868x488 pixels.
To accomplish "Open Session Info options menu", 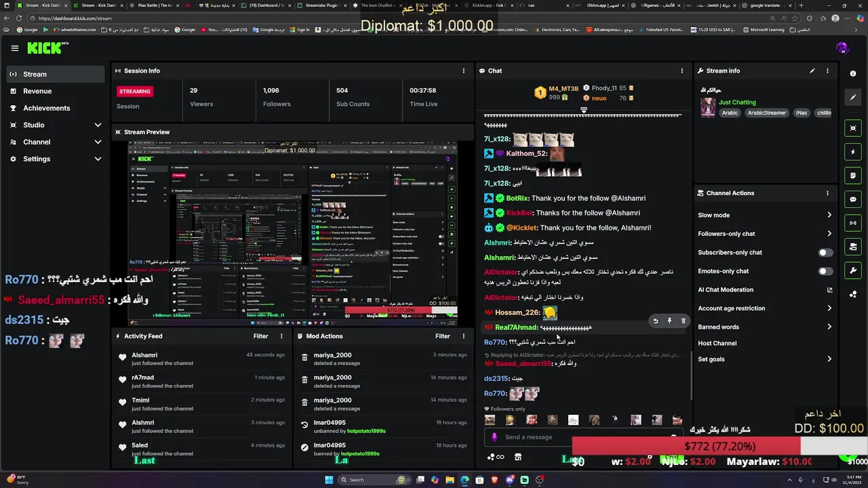I will [464, 70].
